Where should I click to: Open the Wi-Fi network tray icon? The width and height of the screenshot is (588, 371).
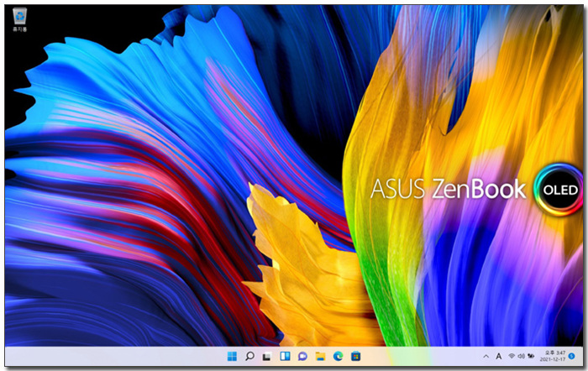click(512, 356)
